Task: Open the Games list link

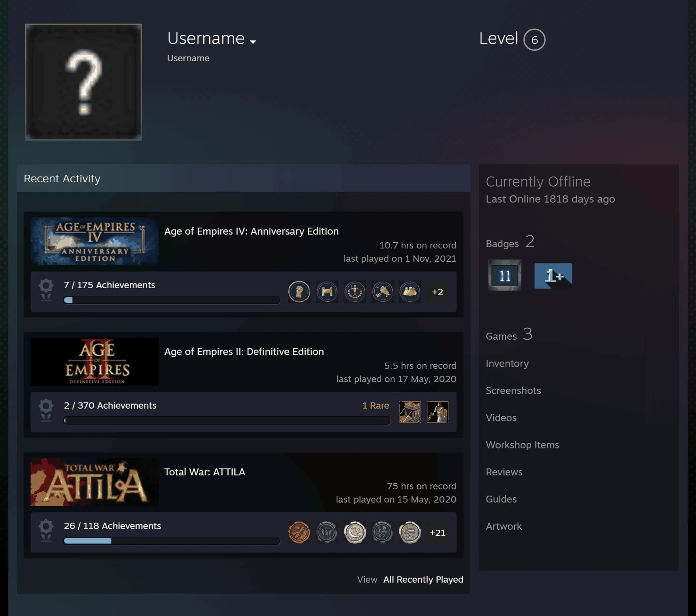Action: pyautogui.click(x=509, y=335)
